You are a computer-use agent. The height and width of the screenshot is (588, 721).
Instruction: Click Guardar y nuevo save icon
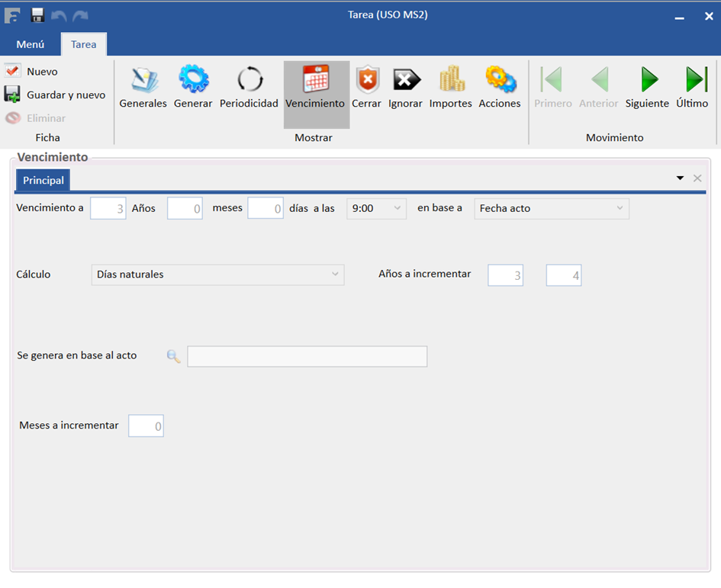tap(12, 95)
